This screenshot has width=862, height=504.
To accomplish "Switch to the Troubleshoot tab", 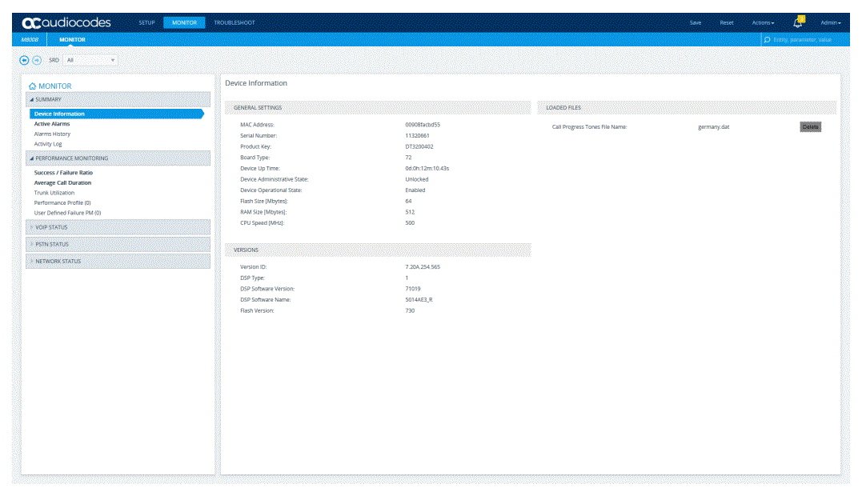I will click(x=234, y=22).
